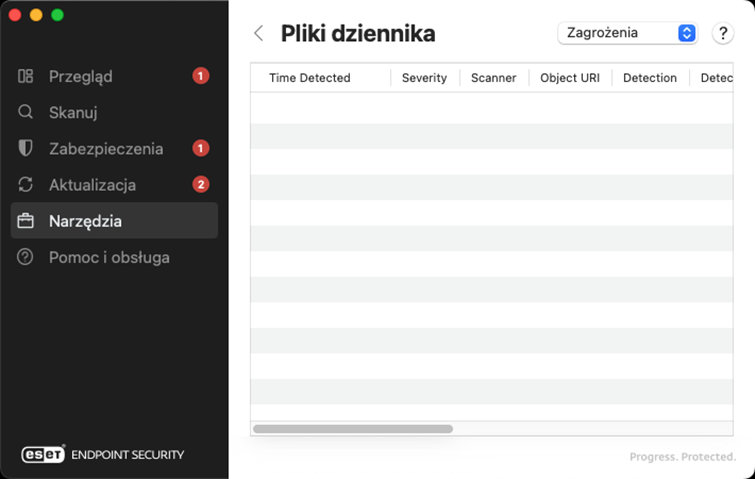This screenshot has height=479, width=756.
Task: Click the red badge next to Aktualizacja
Action: coord(201,185)
